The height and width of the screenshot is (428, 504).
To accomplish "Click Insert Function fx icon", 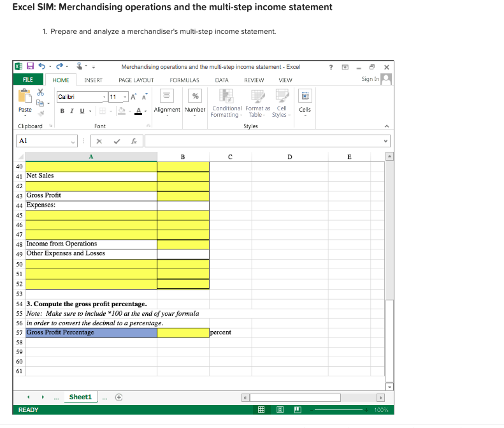I will (x=134, y=141).
